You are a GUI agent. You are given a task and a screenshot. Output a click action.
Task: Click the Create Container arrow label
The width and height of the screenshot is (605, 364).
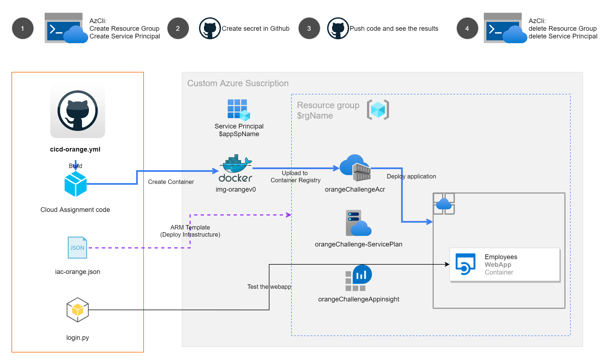click(x=171, y=182)
